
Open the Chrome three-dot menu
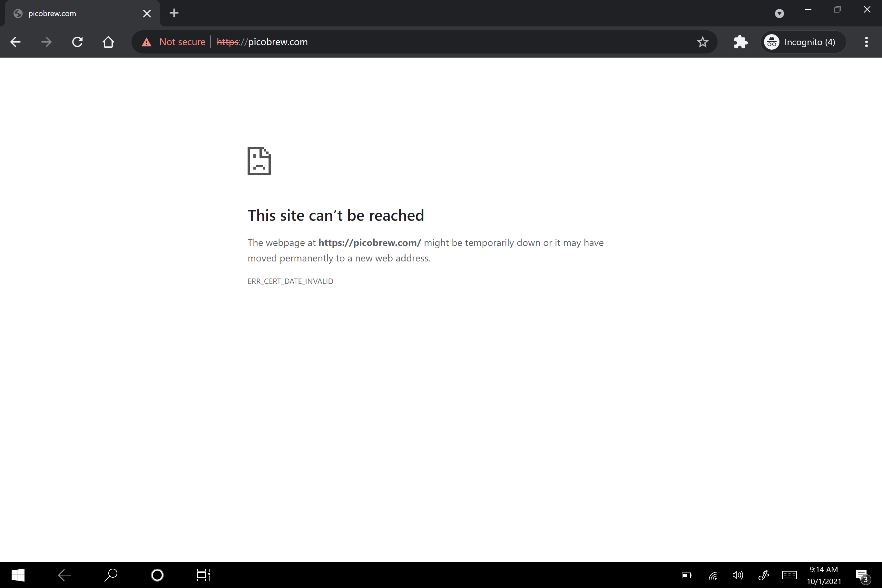pos(866,42)
